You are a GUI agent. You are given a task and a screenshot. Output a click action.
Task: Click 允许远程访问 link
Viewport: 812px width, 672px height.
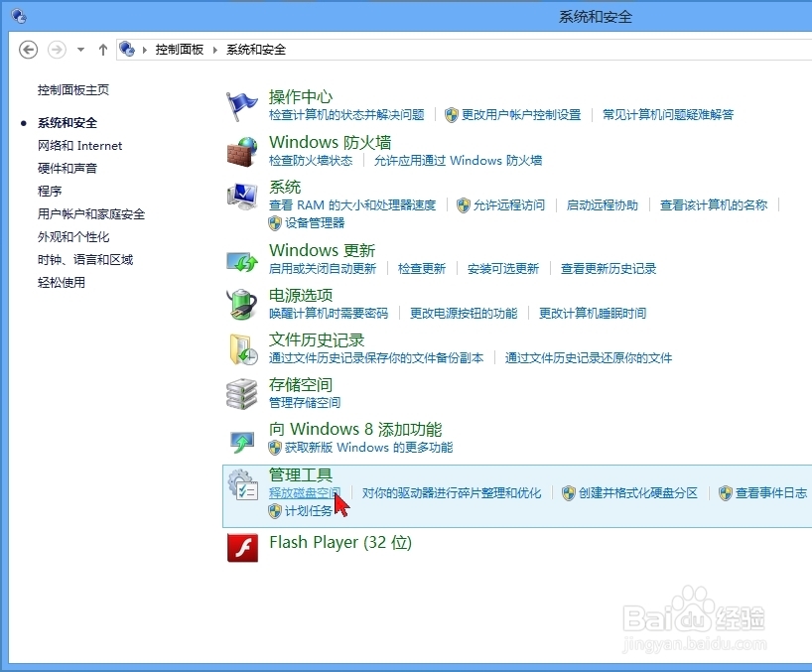pyautogui.click(x=509, y=205)
